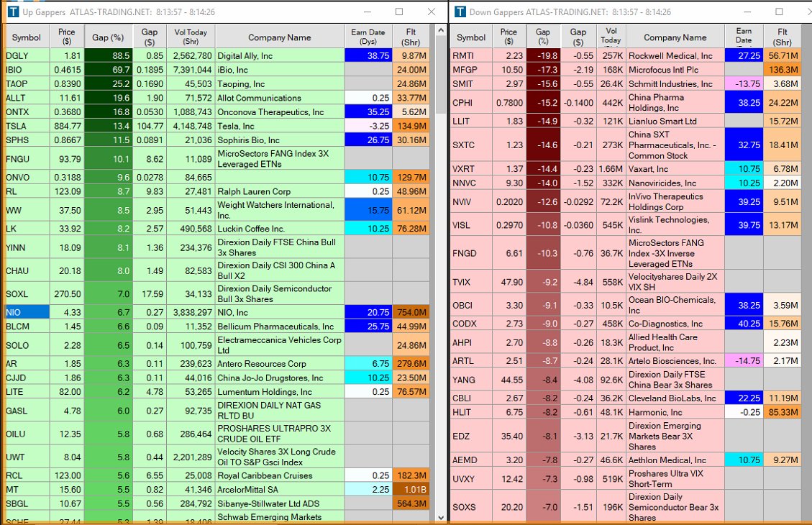812x525 pixels.
Task: Select the TAOP symbol cell
Action: point(27,83)
